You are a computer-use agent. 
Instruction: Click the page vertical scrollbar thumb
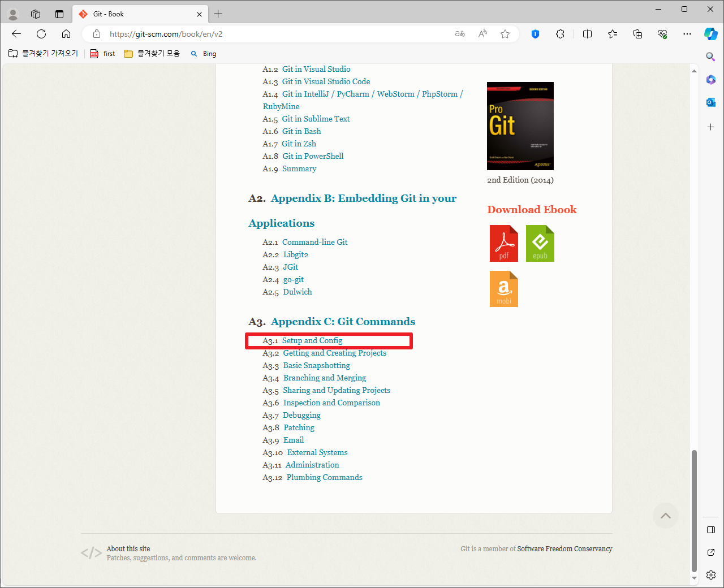(x=694, y=511)
